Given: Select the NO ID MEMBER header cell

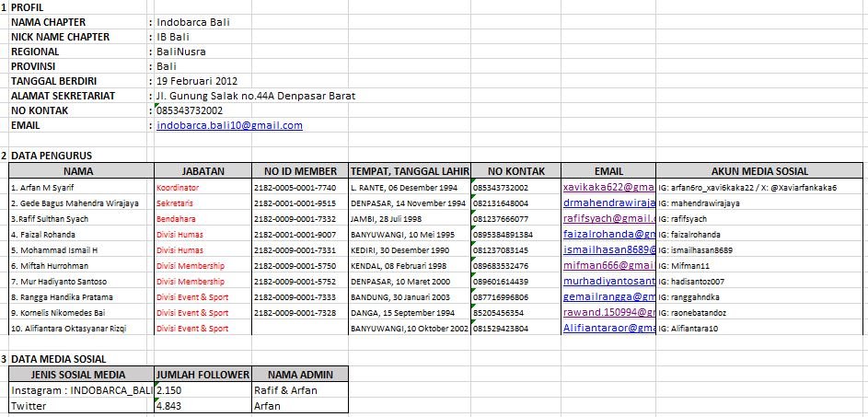Looking at the screenshot, I should 300,171.
